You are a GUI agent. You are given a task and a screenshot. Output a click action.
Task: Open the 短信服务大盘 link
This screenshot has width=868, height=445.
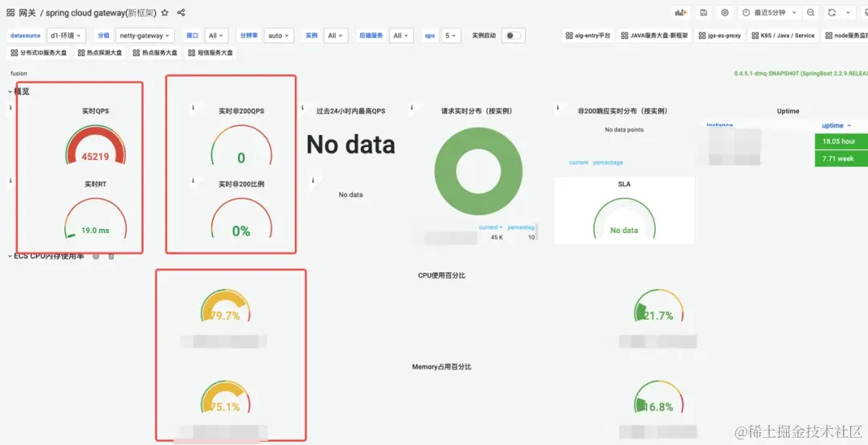(x=210, y=52)
